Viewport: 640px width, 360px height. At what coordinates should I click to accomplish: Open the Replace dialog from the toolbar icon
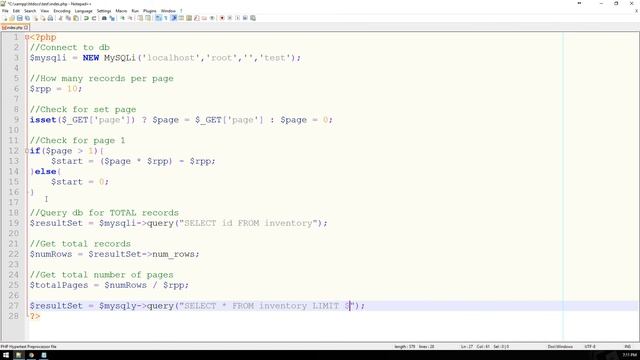112,18
